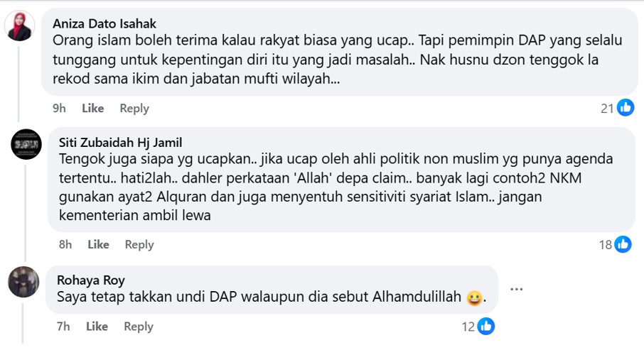Click like reaction icon beside 12 count
The height and width of the screenshot is (350, 644).
coord(486,326)
